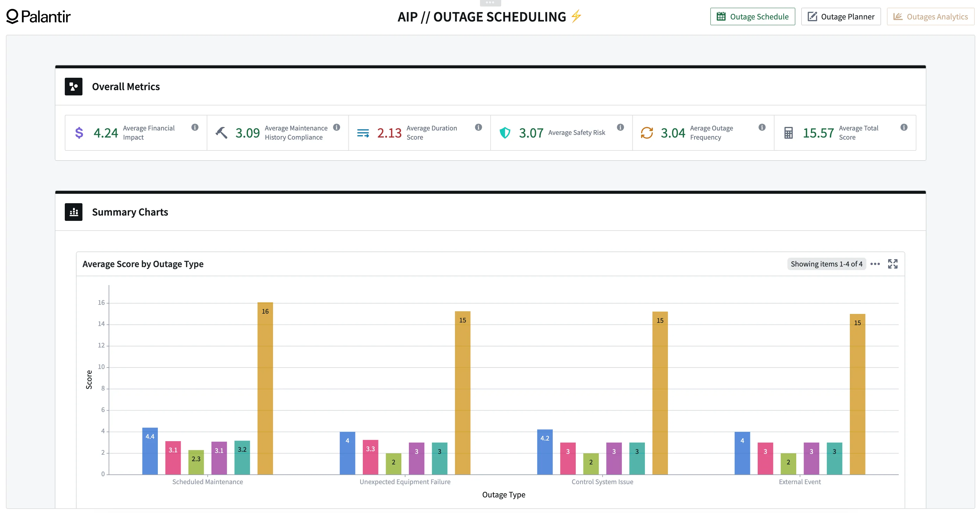Open info for Average Outage Frequency
This screenshot has height=513, width=980.
pos(762,127)
